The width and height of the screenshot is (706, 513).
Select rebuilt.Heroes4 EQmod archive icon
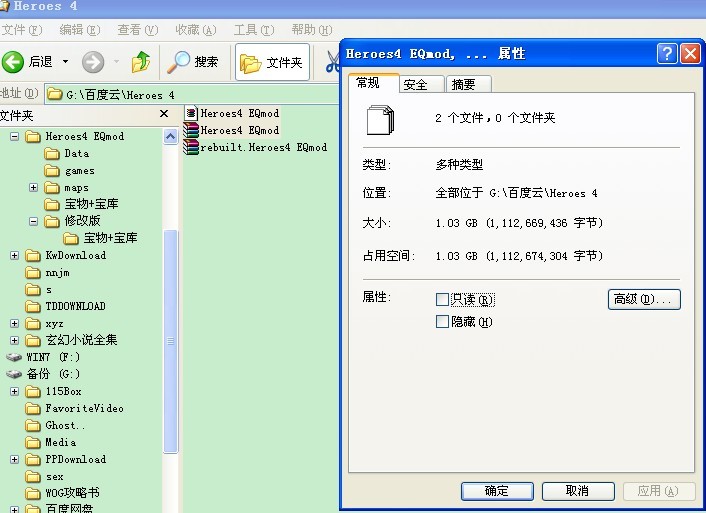tap(191, 147)
